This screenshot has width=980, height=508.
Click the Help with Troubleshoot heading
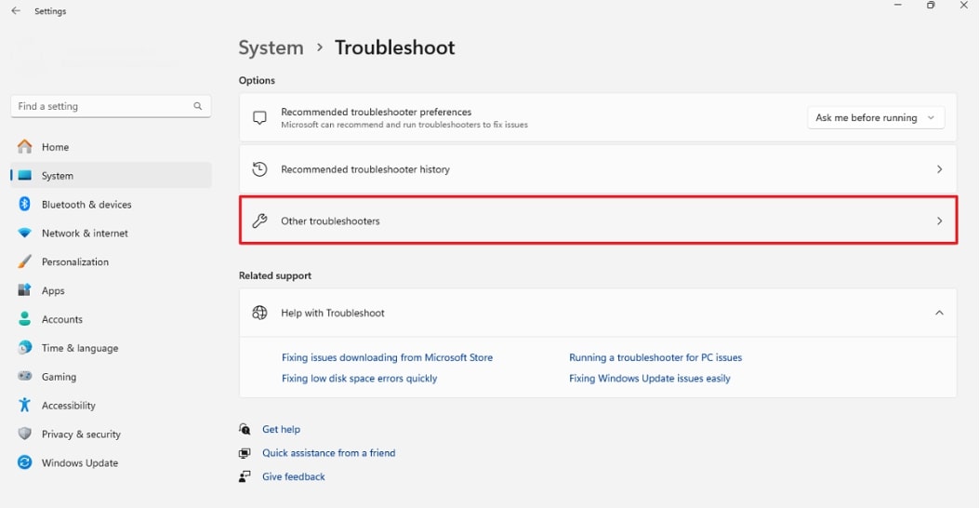333,313
